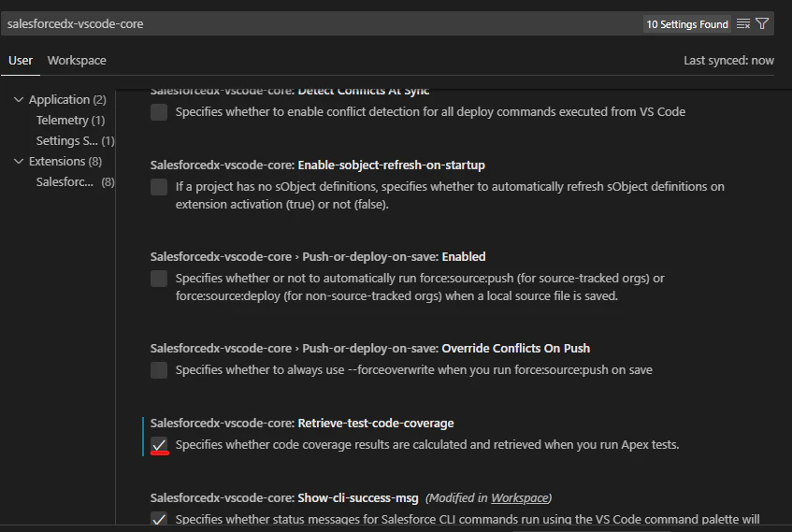Click description mentioning --forceoverwrite
792x532 pixels.
point(413,370)
